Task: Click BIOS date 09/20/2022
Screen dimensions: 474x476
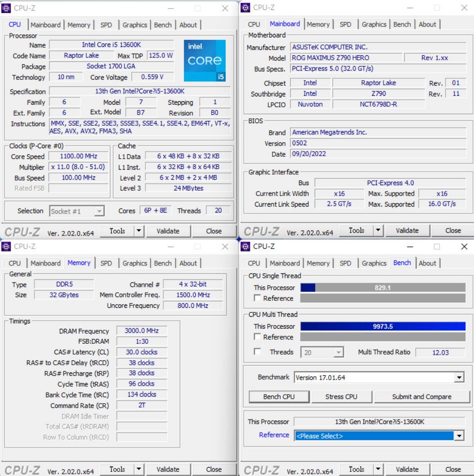Action: [378, 154]
